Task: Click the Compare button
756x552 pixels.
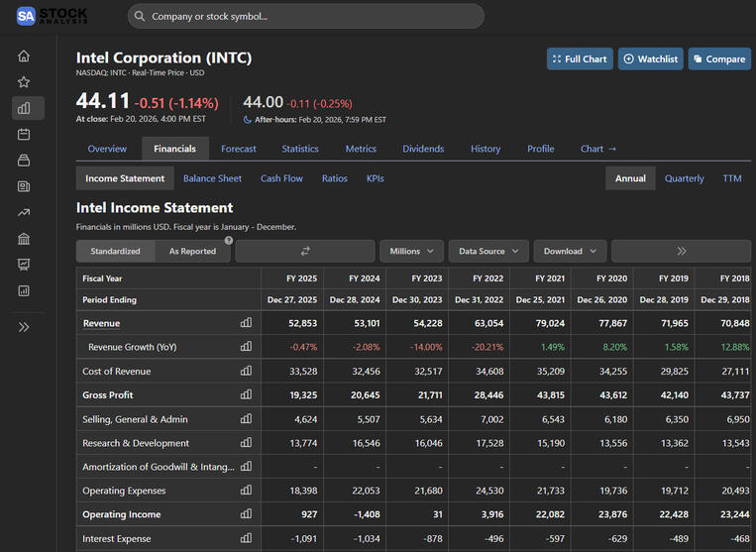Action: 719,58
